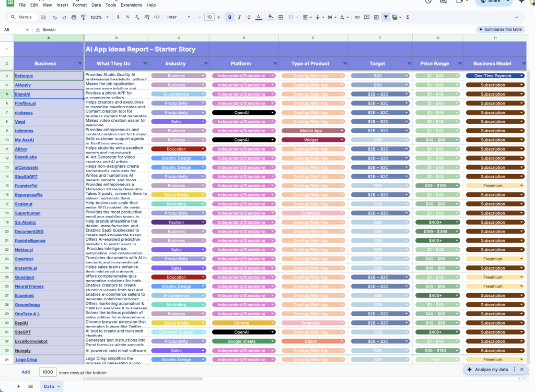Click the Redo icon
The height and width of the screenshot is (392, 535).
(64, 17)
